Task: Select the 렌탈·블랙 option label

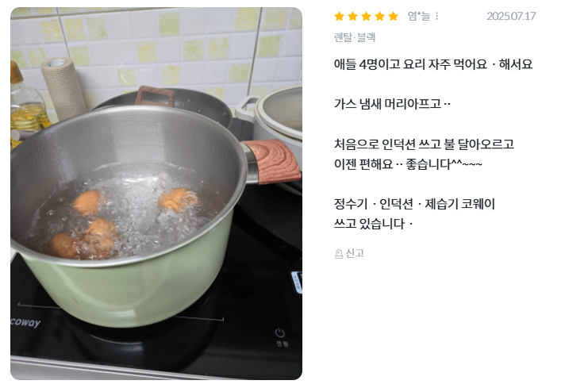Action: pos(355,37)
